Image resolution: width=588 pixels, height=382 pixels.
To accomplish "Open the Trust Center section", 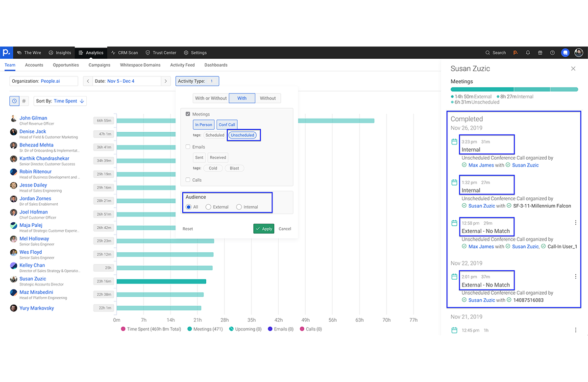I will [x=161, y=52].
